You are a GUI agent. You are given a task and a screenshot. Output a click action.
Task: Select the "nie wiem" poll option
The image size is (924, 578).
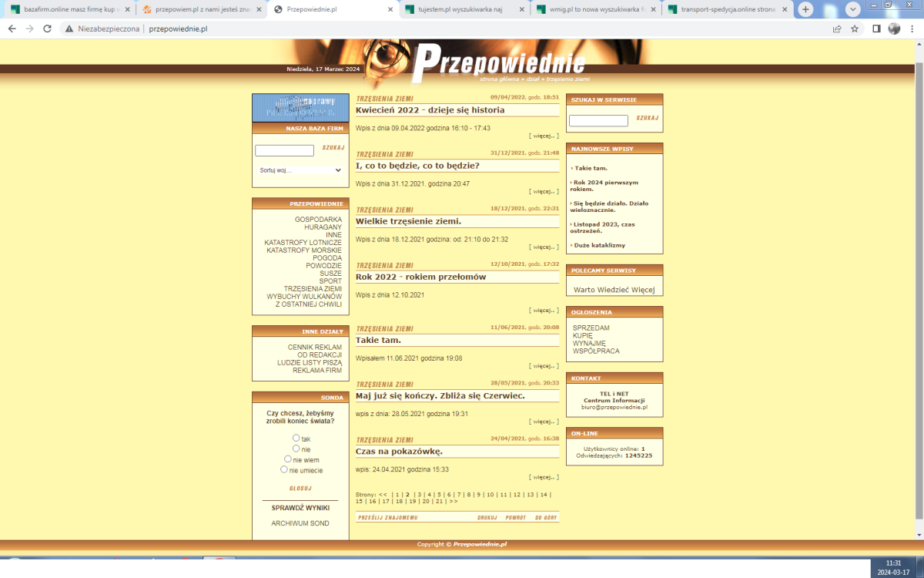point(289,459)
